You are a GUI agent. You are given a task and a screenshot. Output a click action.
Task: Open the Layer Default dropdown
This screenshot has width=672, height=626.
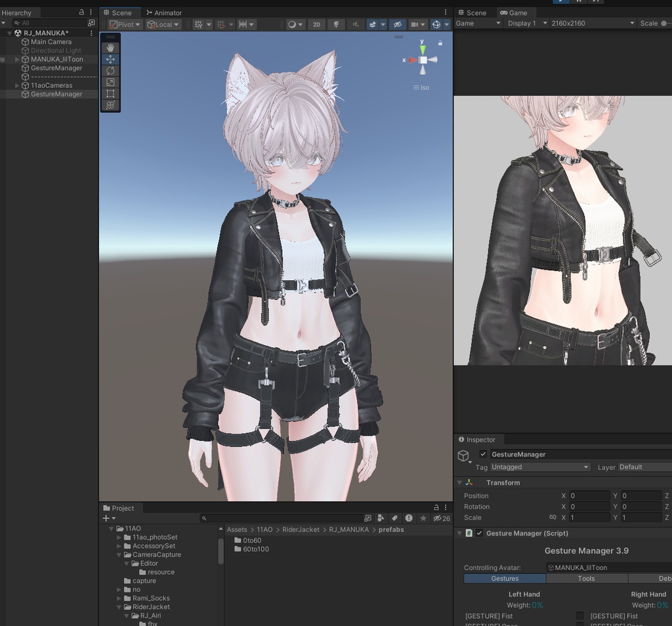click(644, 467)
